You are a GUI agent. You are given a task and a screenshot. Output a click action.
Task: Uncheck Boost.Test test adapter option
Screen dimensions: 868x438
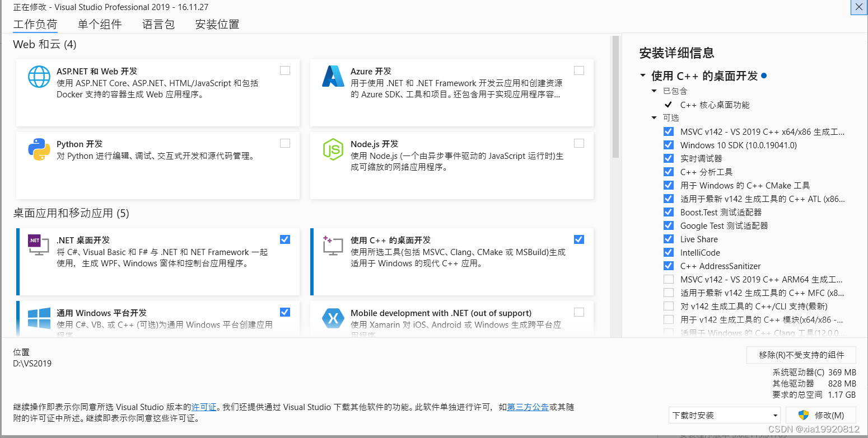point(669,212)
